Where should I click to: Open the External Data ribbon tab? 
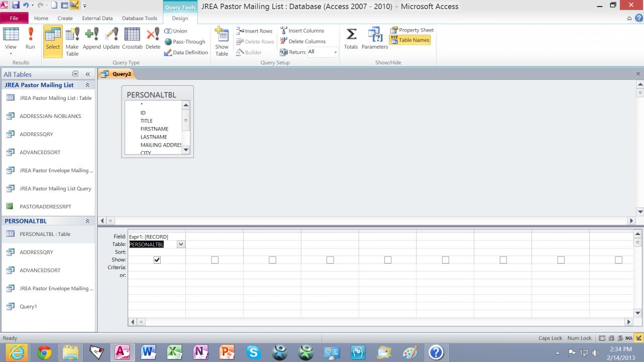click(x=97, y=18)
